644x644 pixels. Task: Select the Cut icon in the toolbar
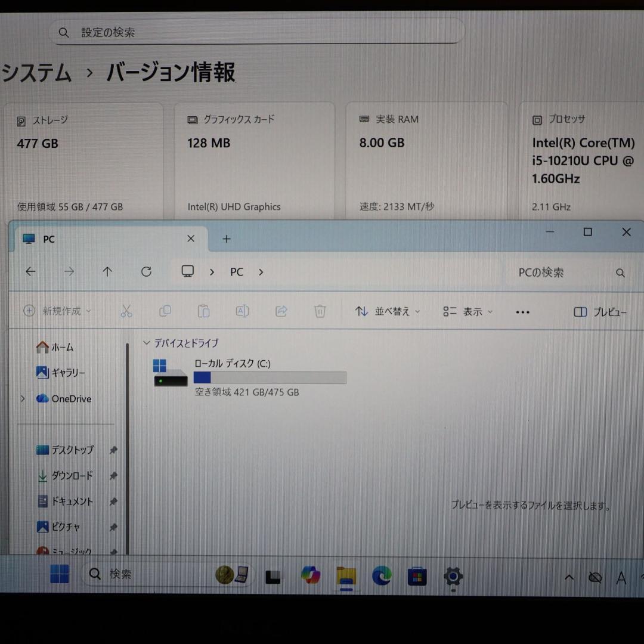pos(126,311)
